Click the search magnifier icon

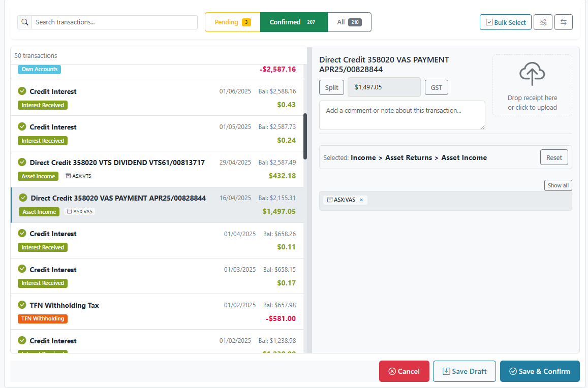point(25,22)
